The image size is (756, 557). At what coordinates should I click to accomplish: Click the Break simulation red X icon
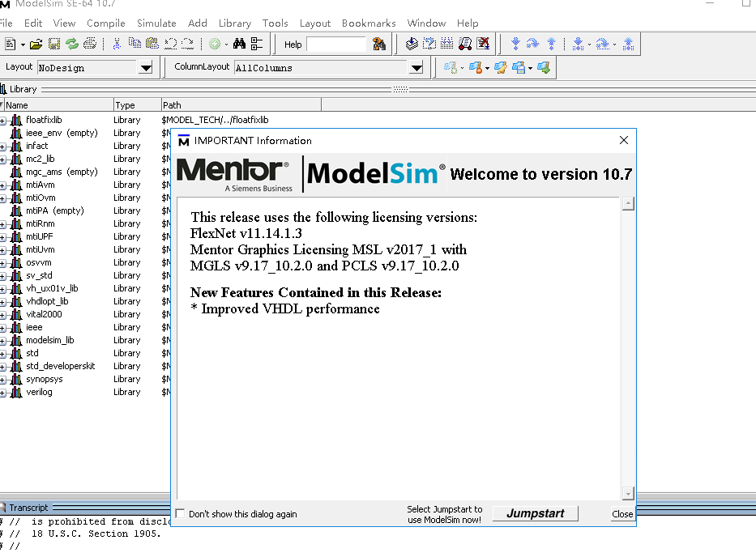(x=483, y=44)
